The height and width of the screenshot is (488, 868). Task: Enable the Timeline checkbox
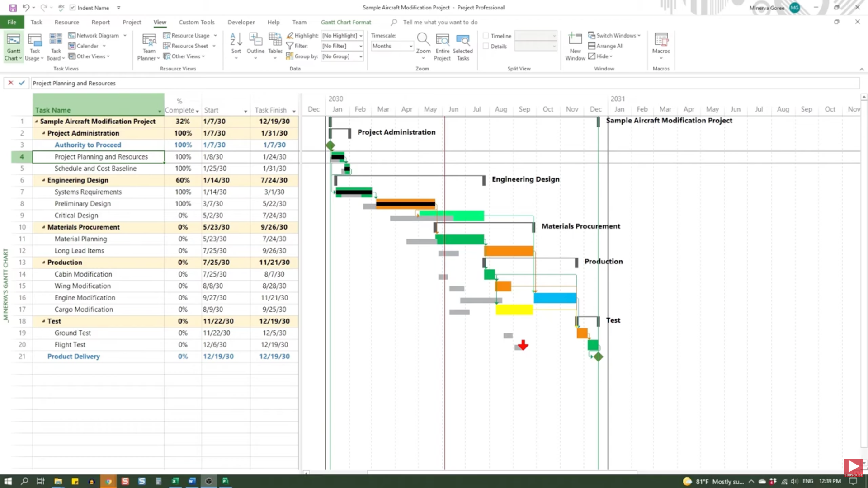click(x=486, y=36)
